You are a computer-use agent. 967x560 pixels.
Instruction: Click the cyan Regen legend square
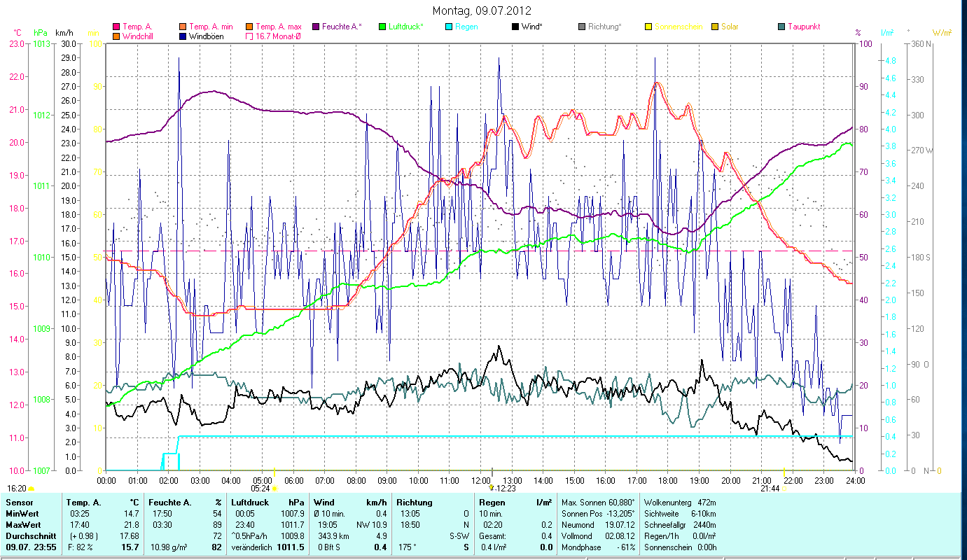(449, 27)
